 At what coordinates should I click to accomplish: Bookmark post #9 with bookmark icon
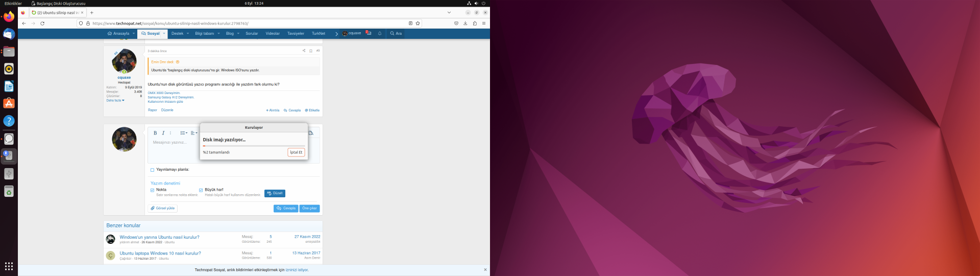(x=311, y=51)
